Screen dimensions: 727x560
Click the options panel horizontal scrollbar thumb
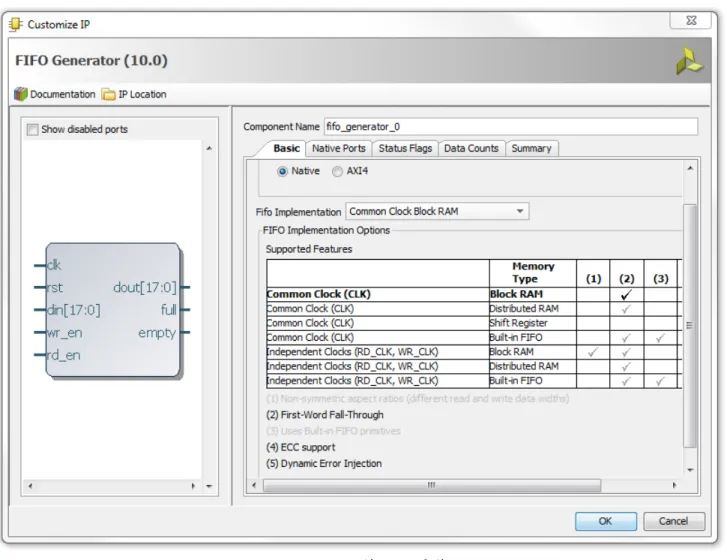(432, 485)
